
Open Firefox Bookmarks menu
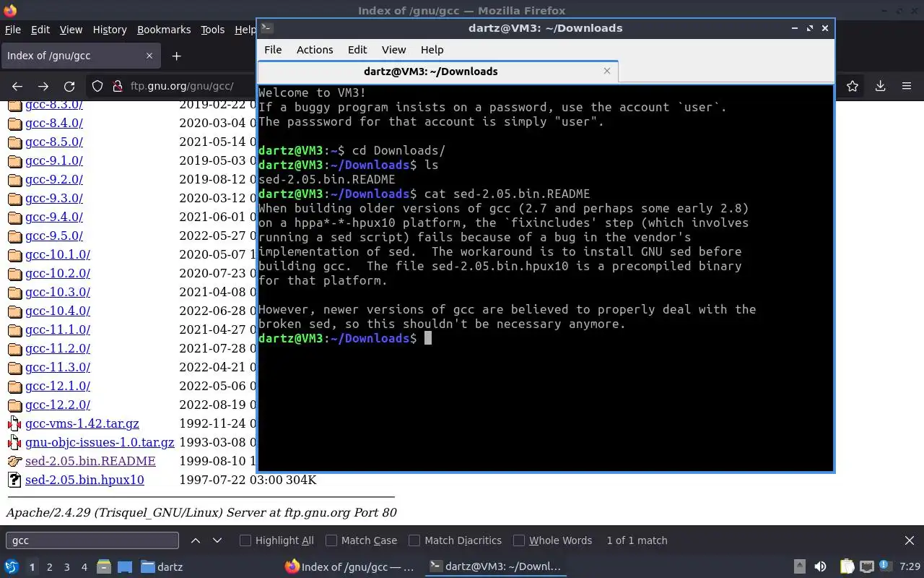point(164,30)
